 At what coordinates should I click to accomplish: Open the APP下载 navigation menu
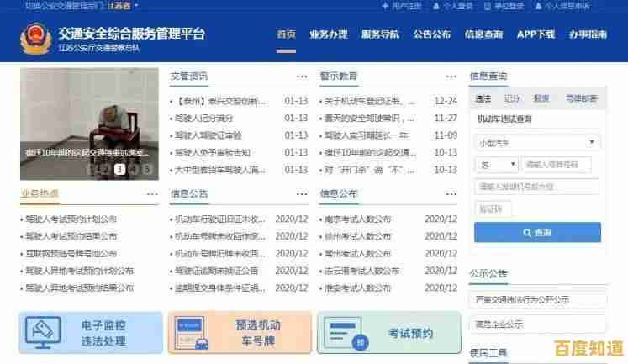[x=535, y=34]
